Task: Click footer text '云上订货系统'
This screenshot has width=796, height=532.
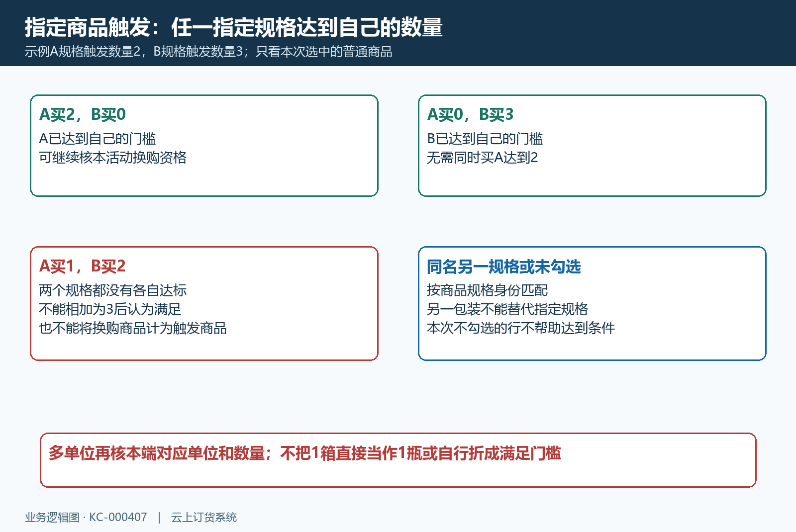Action: click(204, 518)
